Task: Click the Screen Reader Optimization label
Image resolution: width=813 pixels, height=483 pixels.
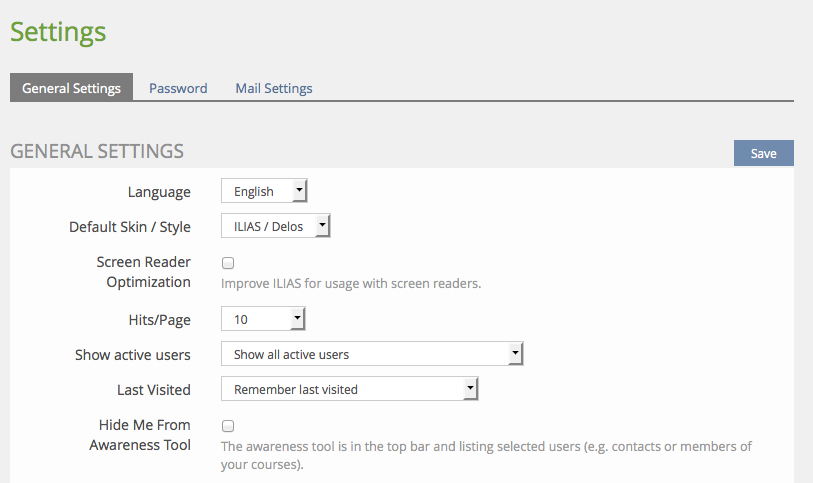Action: tap(143, 272)
